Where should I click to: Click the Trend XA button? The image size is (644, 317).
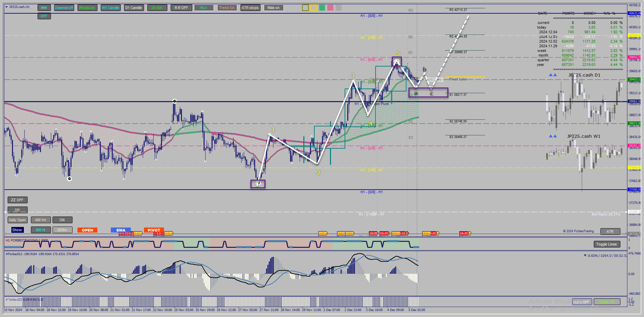[227, 8]
